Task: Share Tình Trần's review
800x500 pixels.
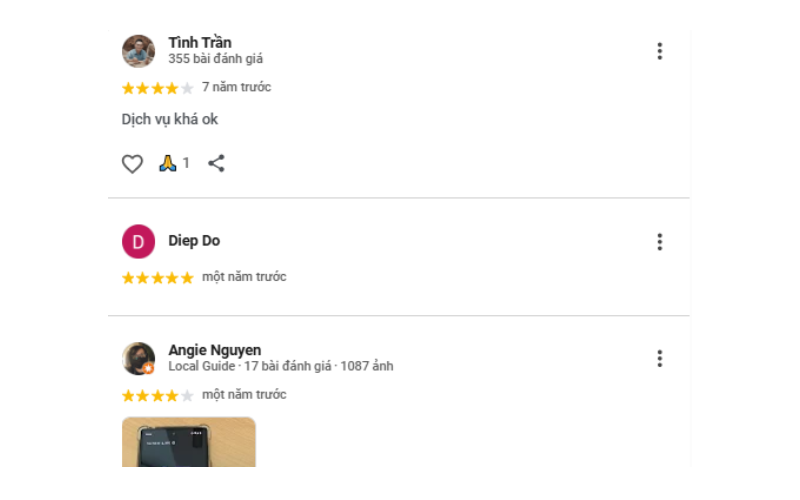Action: click(x=216, y=163)
